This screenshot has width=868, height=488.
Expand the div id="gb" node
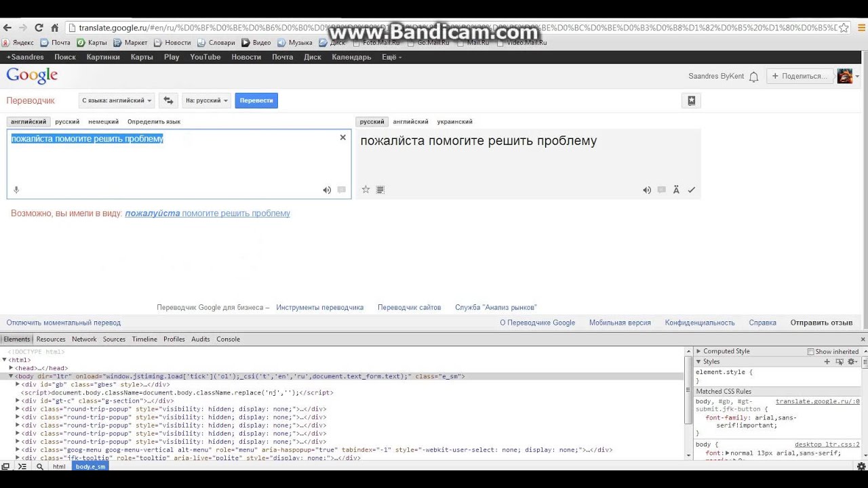(x=18, y=384)
